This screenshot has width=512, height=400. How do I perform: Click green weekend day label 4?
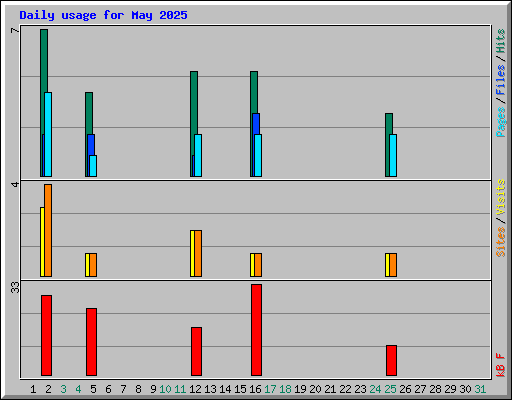[x=78, y=389]
